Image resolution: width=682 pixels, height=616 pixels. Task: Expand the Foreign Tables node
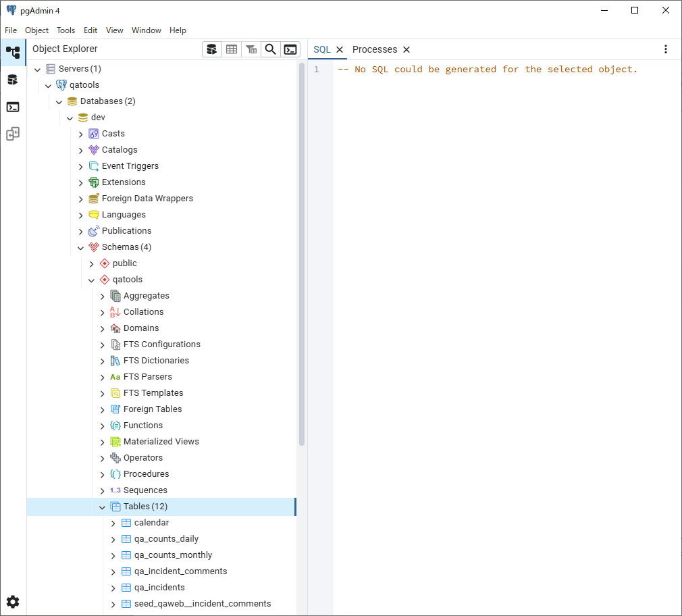102,409
